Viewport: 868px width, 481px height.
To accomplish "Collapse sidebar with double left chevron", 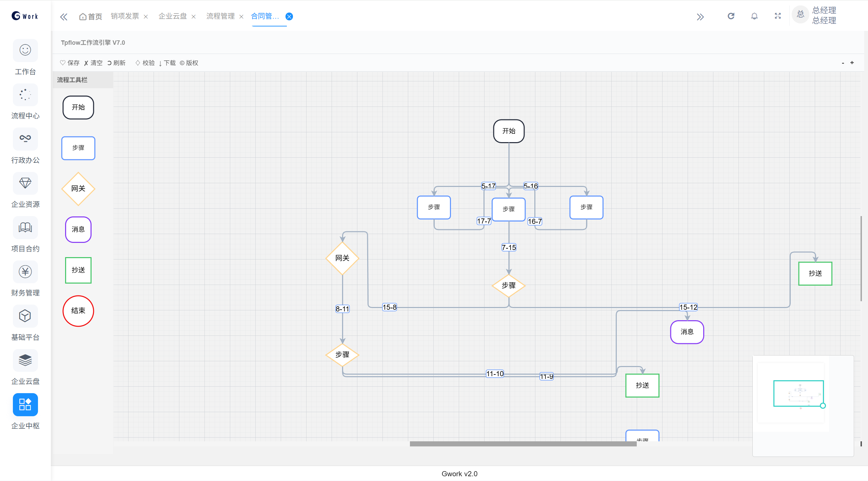I will pos(64,17).
